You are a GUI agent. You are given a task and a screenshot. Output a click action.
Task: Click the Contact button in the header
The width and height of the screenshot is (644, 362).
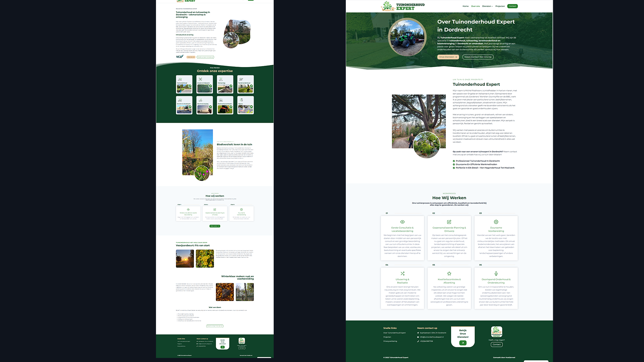[x=512, y=6]
